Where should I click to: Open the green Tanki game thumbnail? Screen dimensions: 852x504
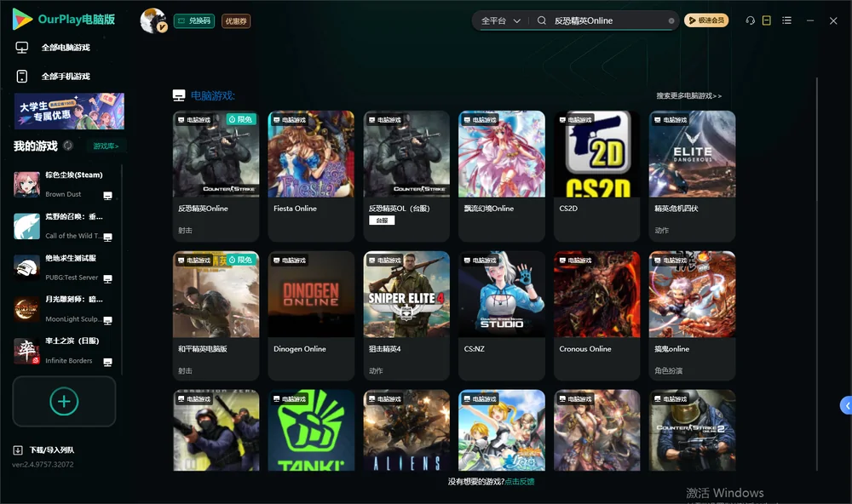(311, 430)
